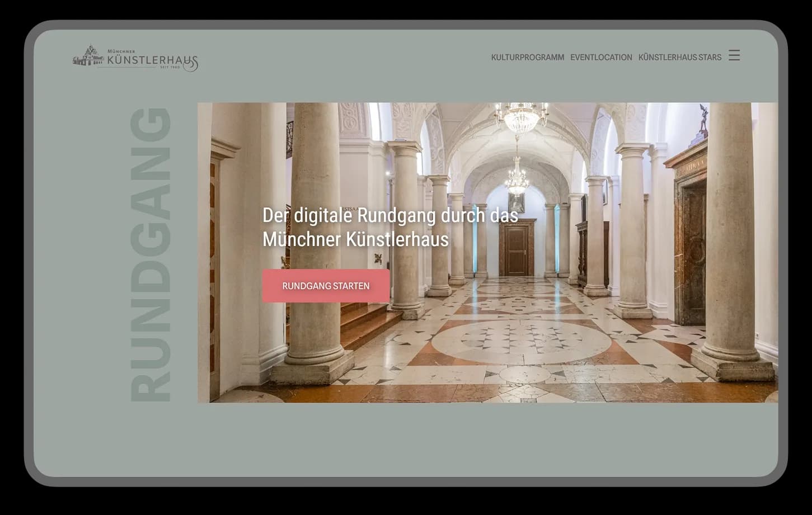The height and width of the screenshot is (515, 812).
Task: Open the hamburger menu icon
Action: pyautogui.click(x=734, y=55)
